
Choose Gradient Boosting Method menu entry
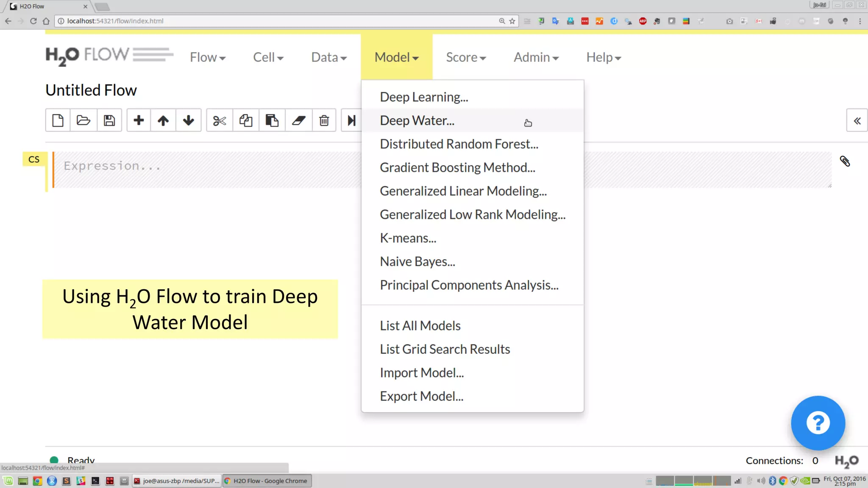click(x=457, y=168)
